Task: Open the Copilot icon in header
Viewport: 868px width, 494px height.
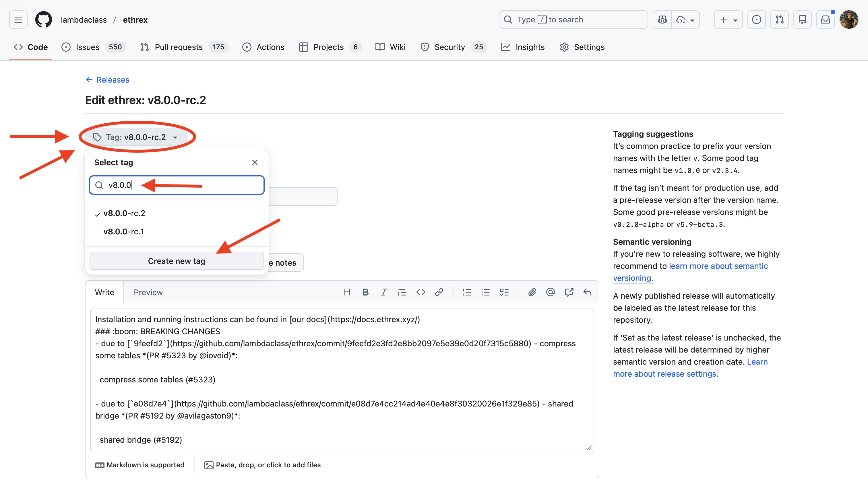Action: pos(662,20)
